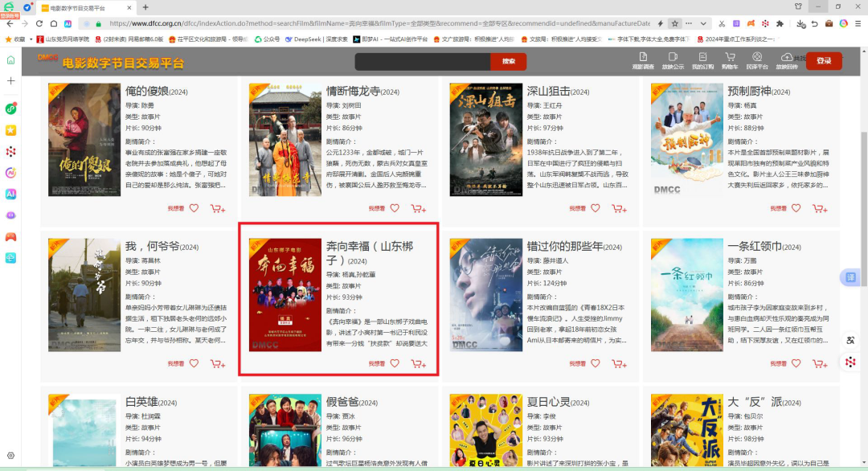
Task: Like 情断悔龙寺 with its heart icon
Action: 395,208
